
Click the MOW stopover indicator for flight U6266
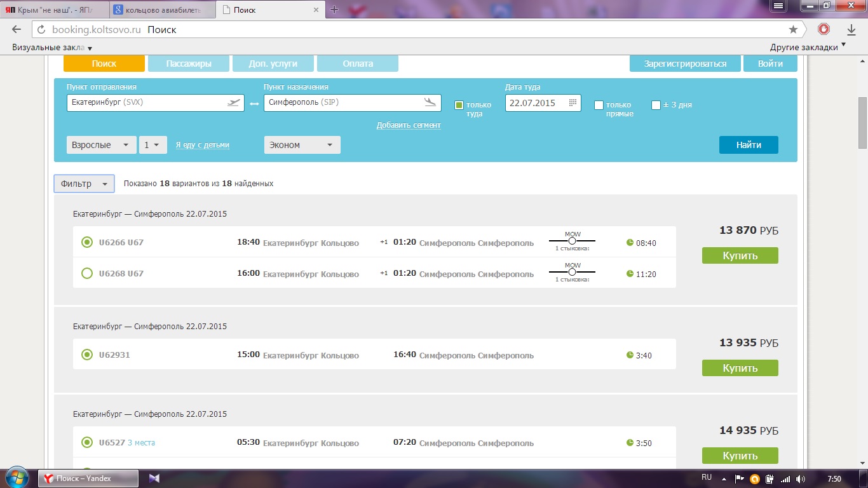tap(572, 241)
